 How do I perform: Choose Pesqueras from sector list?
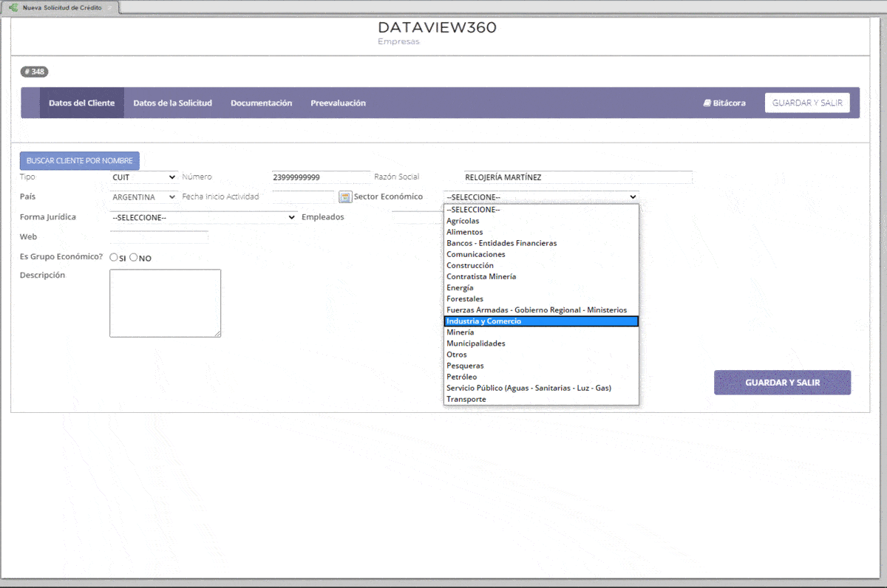click(x=541, y=366)
